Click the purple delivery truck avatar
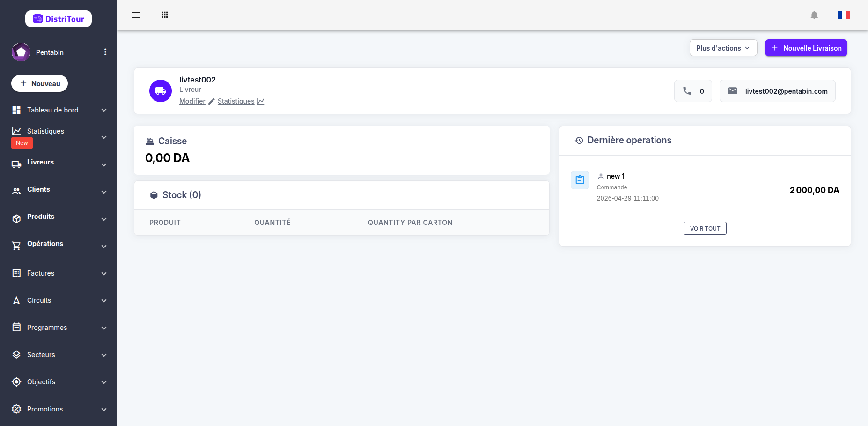868x426 pixels. (x=161, y=91)
